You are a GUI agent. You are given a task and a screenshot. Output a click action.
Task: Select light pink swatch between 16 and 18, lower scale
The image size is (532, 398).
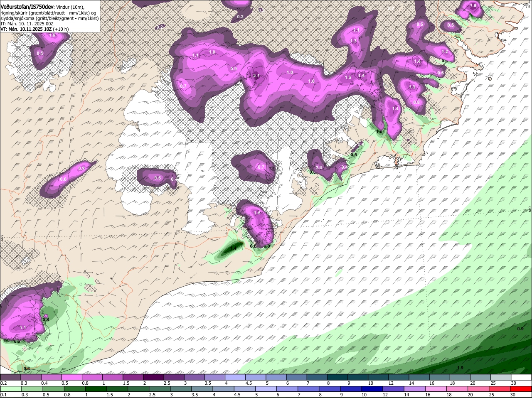coord(437,389)
